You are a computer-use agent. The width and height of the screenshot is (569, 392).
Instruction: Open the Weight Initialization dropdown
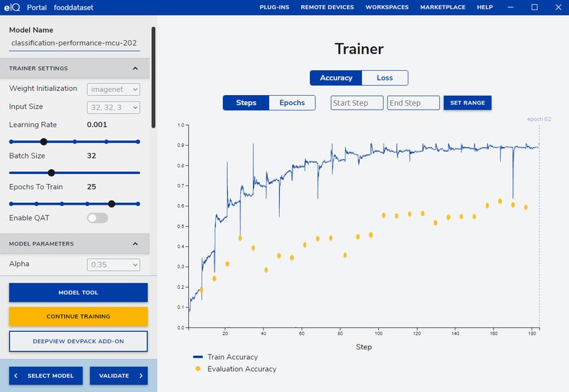pyautogui.click(x=114, y=89)
